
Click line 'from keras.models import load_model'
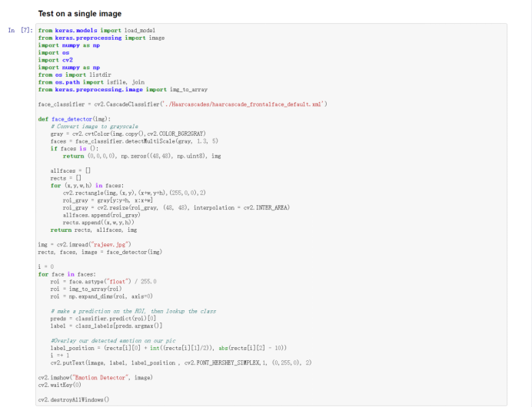pos(97,31)
